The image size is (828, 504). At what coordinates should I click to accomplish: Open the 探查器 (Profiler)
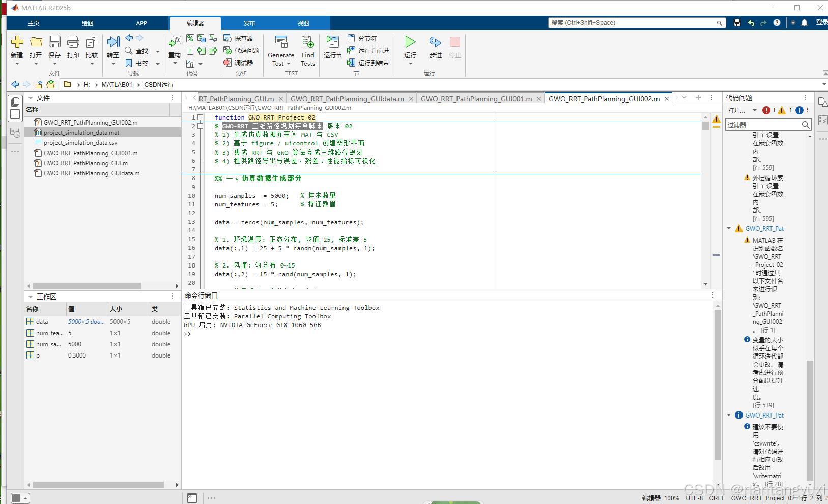tap(238, 38)
